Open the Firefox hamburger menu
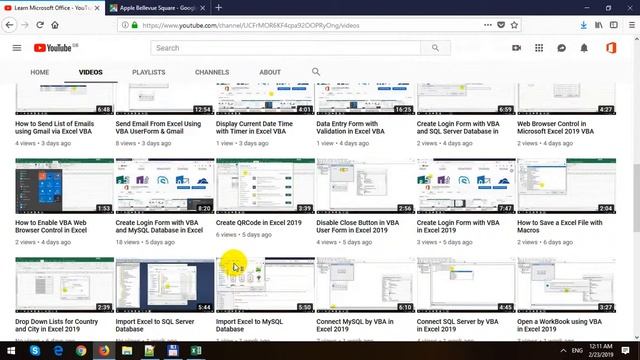The height and width of the screenshot is (360, 640). click(x=631, y=25)
